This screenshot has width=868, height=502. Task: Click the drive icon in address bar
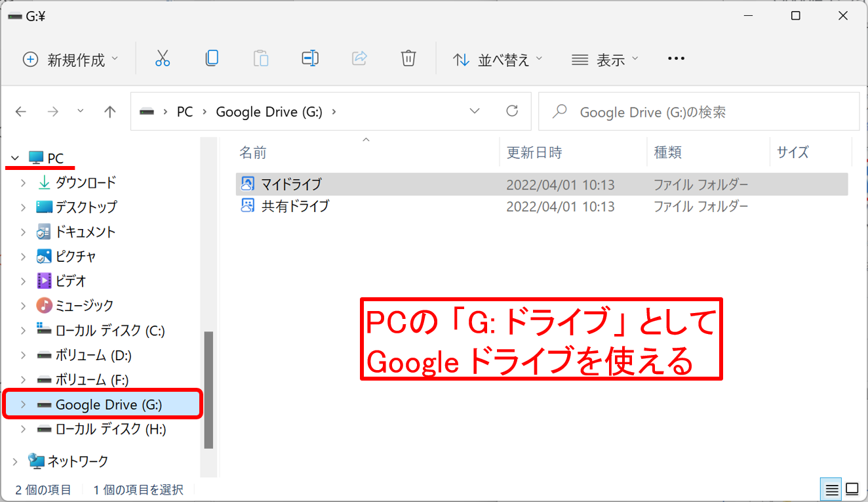(x=147, y=112)
